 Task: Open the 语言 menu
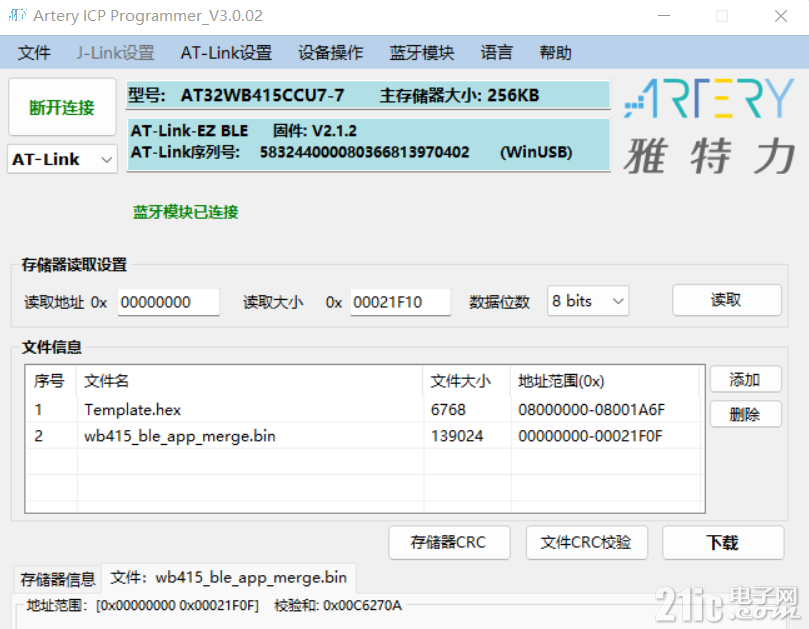click(x=496, y=53)
